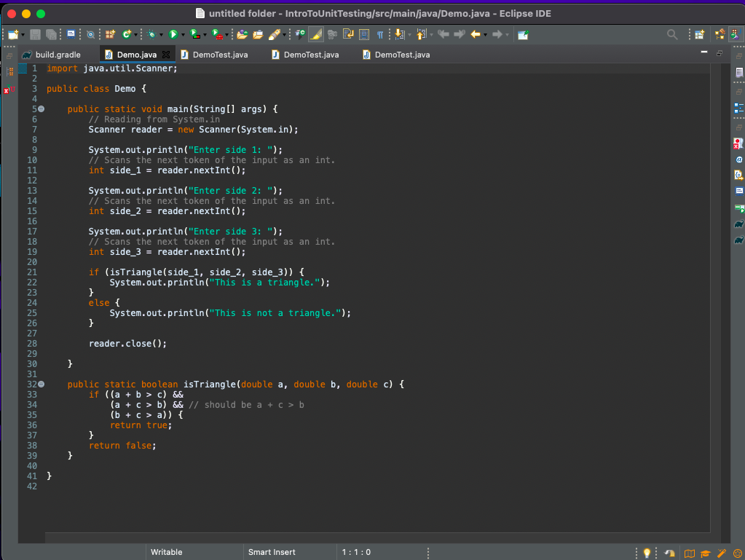Open the Back history dropdown arrow
The image size is (745, 560).
coord(485,35)
